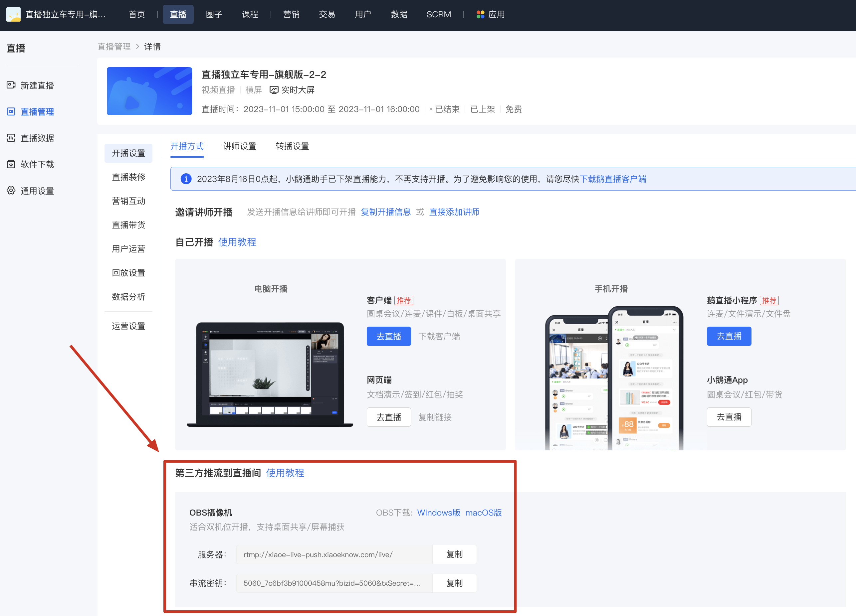Copy the 服务器 rtmp address
This screenshot has height=616, width=856.
pos(454,554)
